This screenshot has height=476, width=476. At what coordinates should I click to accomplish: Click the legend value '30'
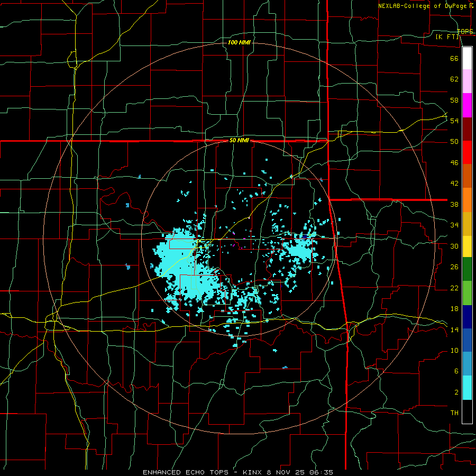click(x=454, y=246)
